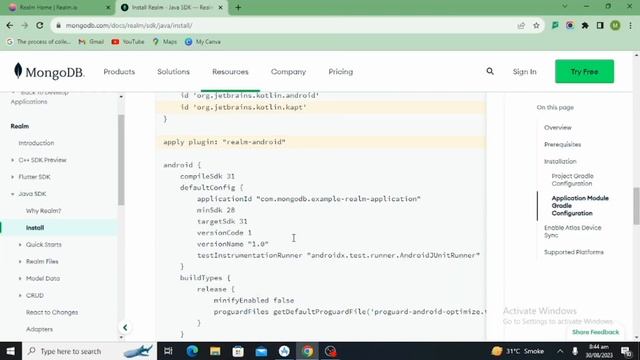Jump to Project Gradle Configuration

(572, 180)
